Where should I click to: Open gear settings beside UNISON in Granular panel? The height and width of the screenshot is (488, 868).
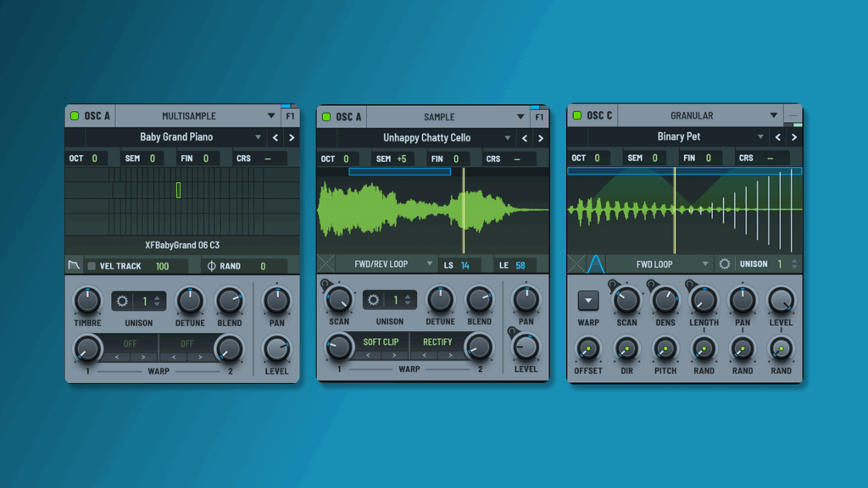point(724,264)
